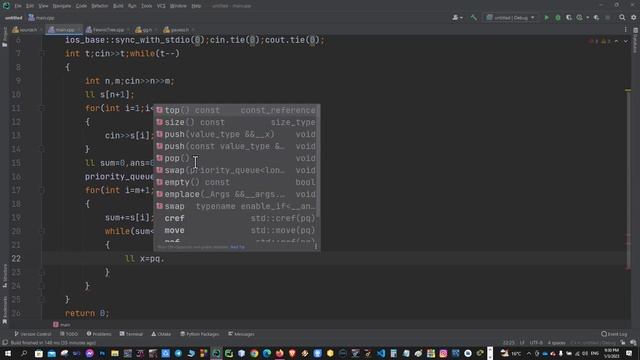
Task: Click the green Run button
Action: point(546,18)
